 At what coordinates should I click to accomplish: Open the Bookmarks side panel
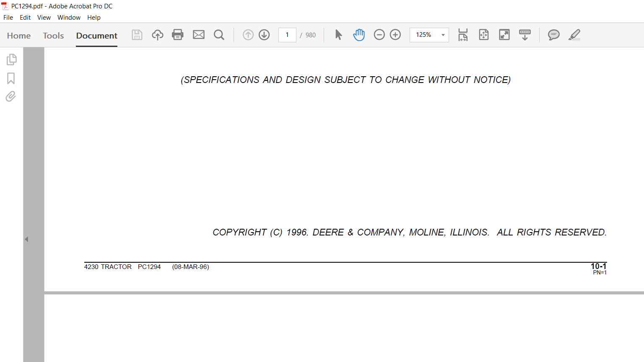tap(11, 78)
